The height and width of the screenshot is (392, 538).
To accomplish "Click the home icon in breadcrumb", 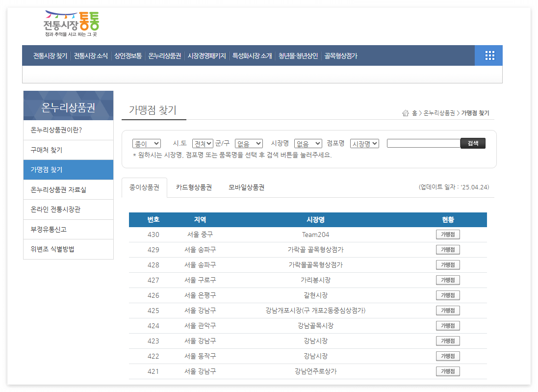I will (x=405, y=113).
